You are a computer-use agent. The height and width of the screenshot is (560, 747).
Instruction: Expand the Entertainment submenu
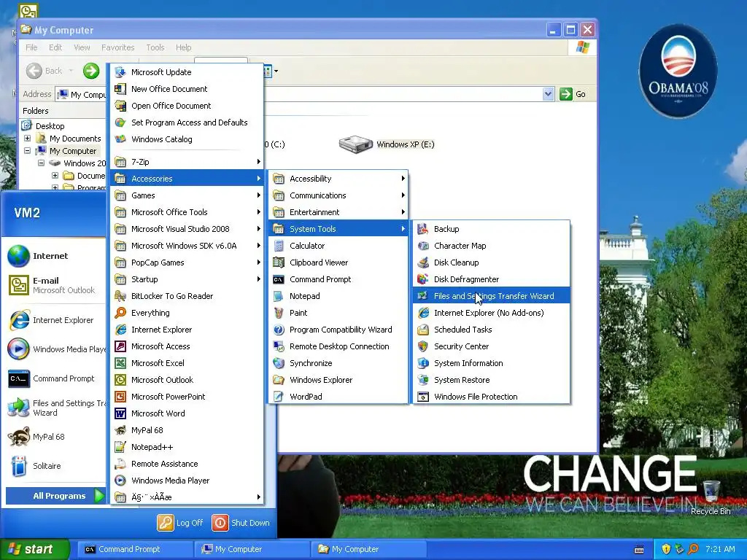[338, 212]
